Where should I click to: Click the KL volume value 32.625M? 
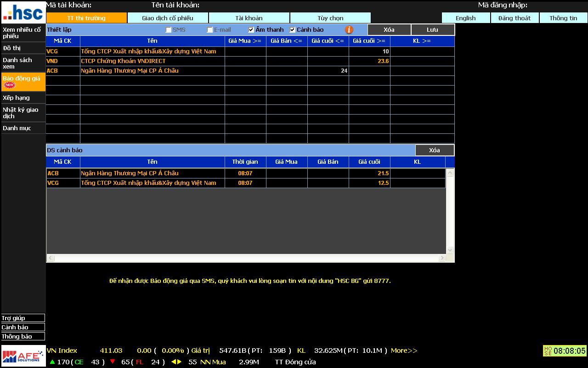pyautogui.click(x=328, y=351)
